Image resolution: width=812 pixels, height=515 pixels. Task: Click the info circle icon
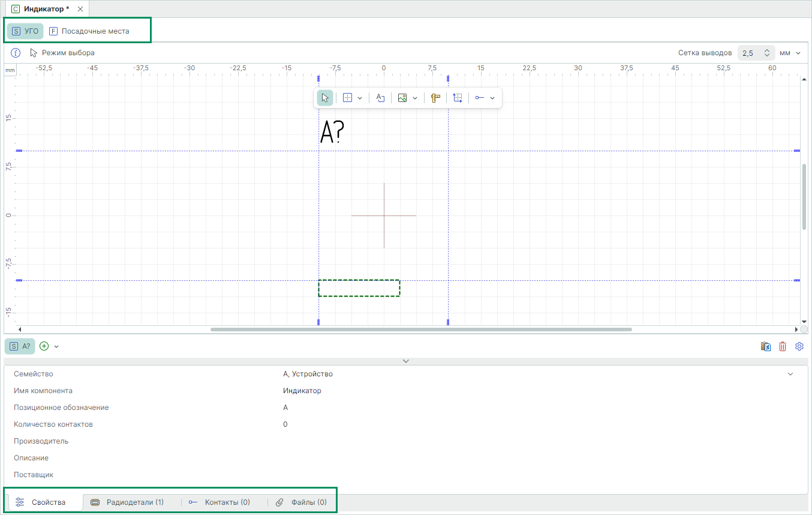coord(16,53)
